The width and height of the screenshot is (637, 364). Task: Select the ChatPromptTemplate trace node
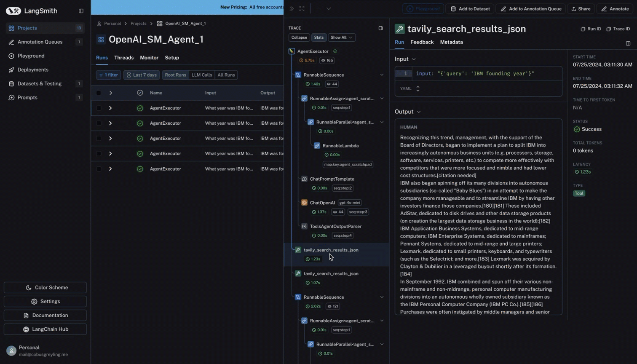[x=332, y=179]
